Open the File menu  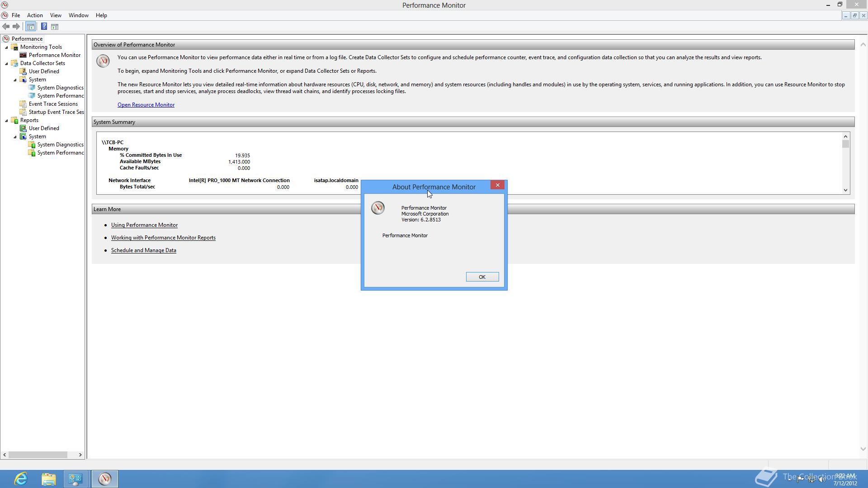click(16, 15)
